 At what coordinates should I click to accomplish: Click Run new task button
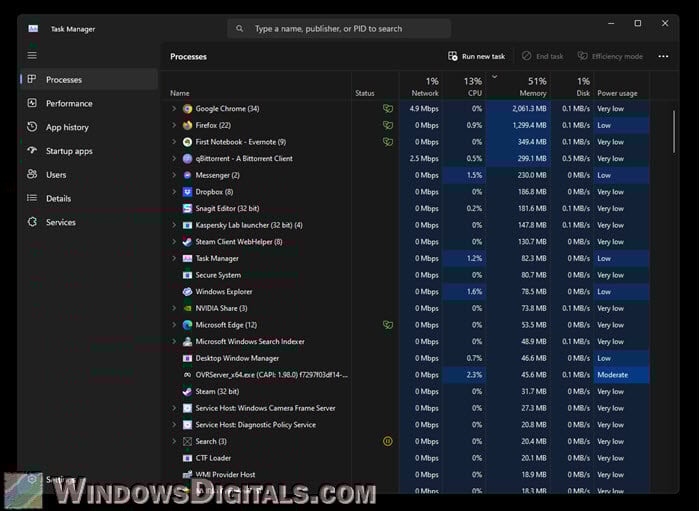[477, 56]
